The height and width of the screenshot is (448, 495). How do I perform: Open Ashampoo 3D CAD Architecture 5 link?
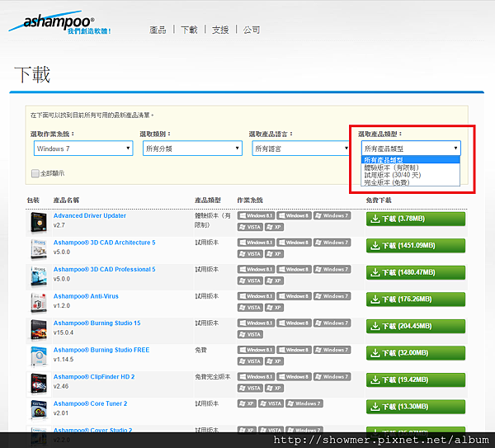tap(105, 243)
